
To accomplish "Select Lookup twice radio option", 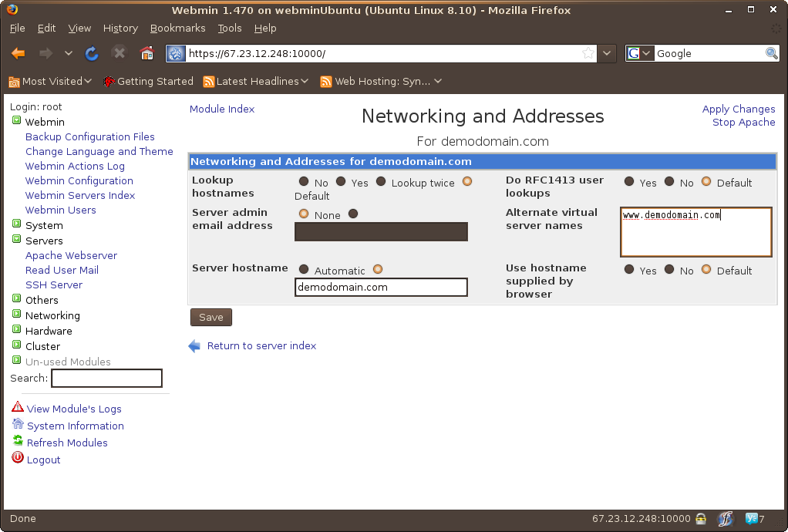I will (381, 181).
